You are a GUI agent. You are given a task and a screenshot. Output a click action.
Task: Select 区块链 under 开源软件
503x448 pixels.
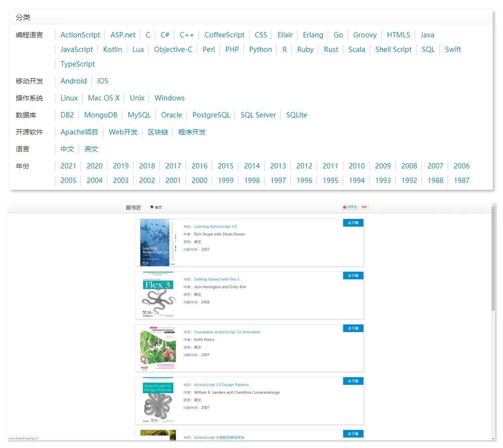tap(158, 132)
